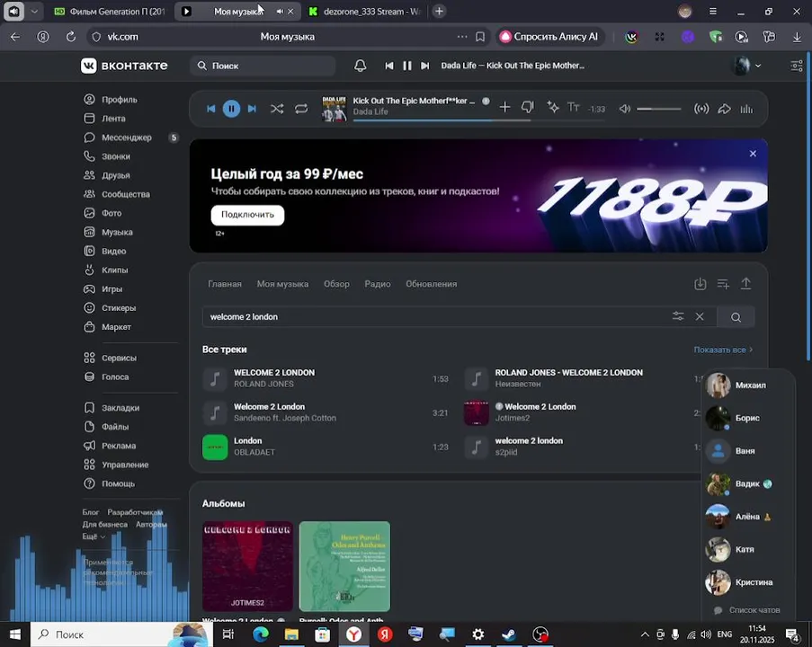The image size is (812, 647).
Task: Open chat with Михаил
Action: tap(748, 386)
